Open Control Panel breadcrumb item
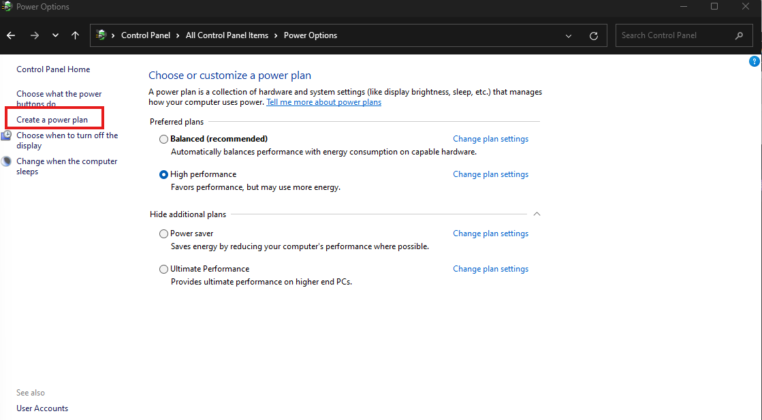Image resolution: width=762 pixels, height=420 pixels. [146, 35]
